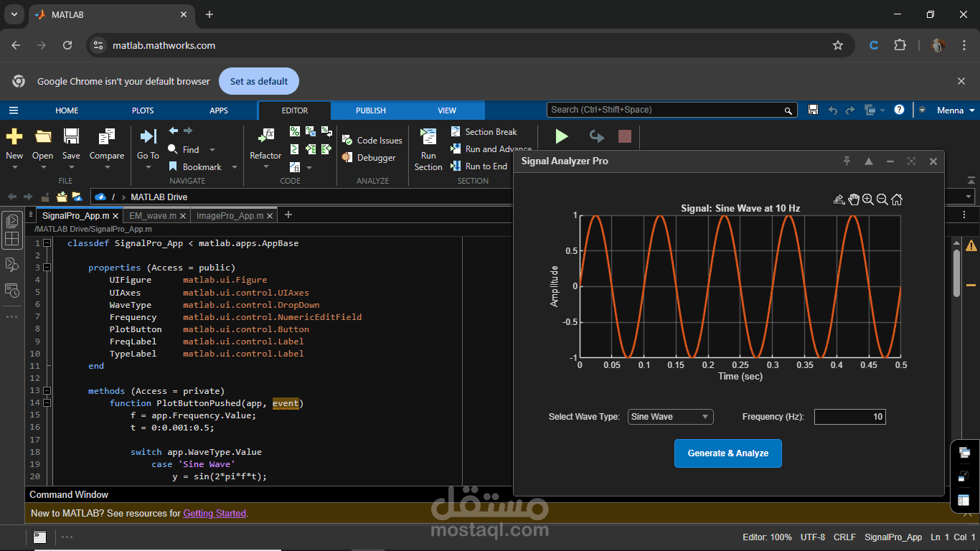Click the yellow warning icon in editor
The width and height of the screenshot is (980, 551).
click(971, 245)
